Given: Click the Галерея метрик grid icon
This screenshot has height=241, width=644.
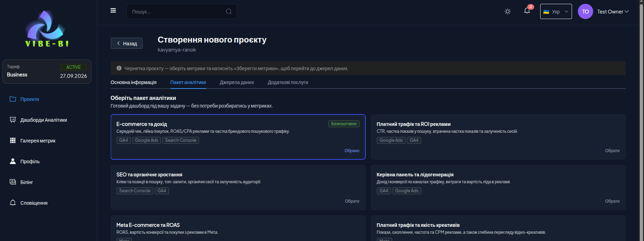Looking at the screenshot, I should point(13,140).
